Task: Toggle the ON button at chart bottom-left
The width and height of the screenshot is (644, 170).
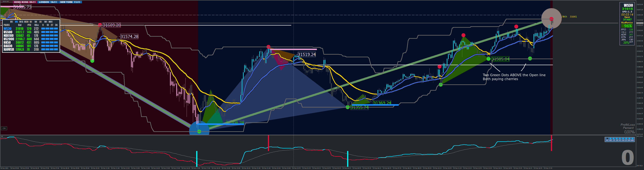Action: [x=4, y=128]
